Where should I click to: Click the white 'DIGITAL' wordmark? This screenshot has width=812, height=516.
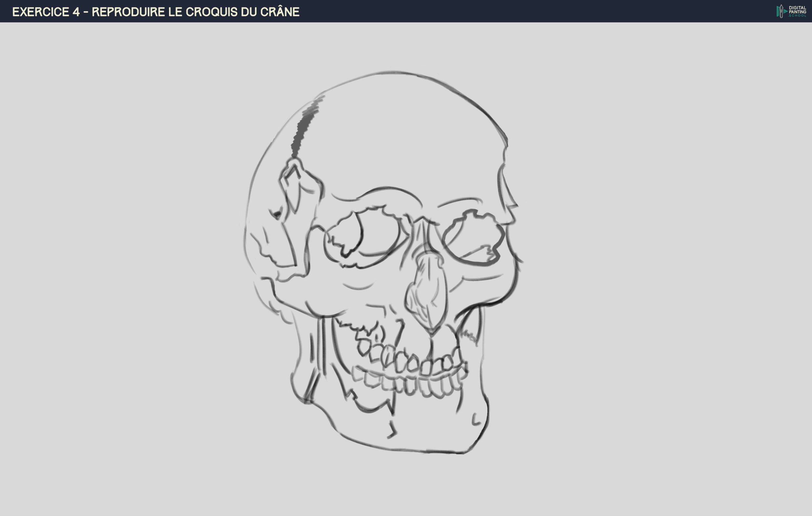pyautogui.click(x=797, y=8)
